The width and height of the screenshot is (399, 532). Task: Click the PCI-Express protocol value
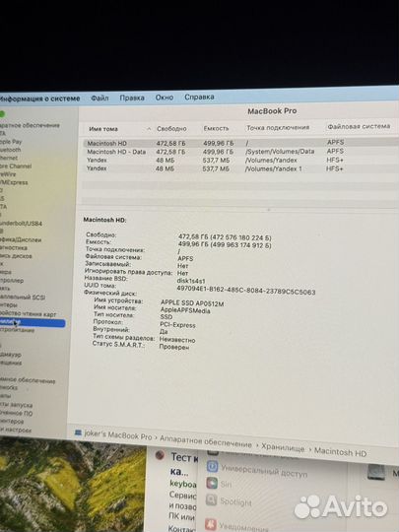pyautogui.click(x=177, y=325)
